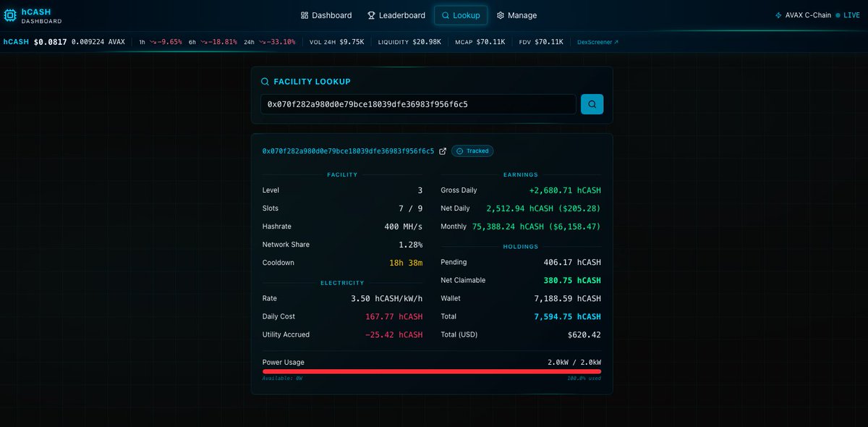
Task: Click the Pending 406.17 hCASH value
Action: click(x=572, y=262)
